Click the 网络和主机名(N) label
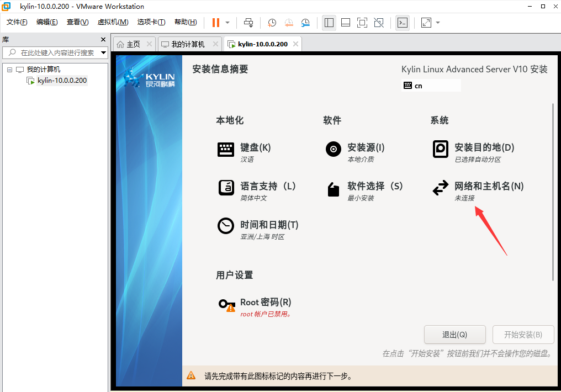The height and width of the screenshot is (392, 561). [489, 186]
